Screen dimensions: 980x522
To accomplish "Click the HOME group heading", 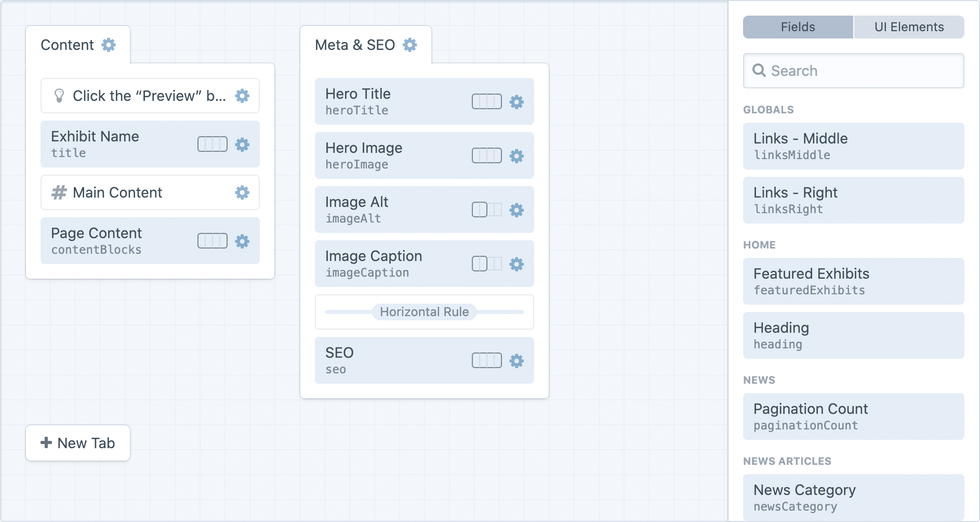I will click(x=759, y=245).
